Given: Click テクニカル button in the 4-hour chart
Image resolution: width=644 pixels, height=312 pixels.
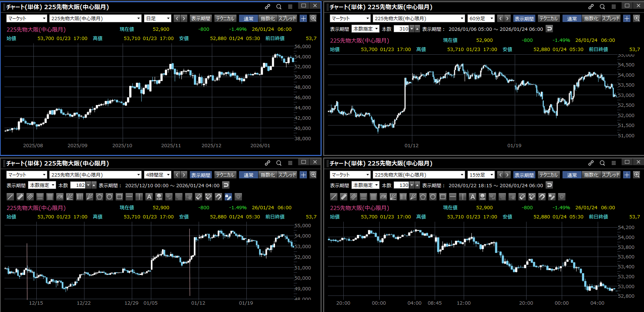Looking at the screenshot, I should point(225,175).
